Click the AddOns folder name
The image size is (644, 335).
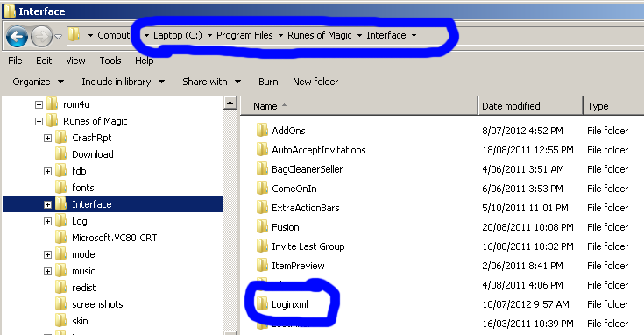click(x=288, y=131)
